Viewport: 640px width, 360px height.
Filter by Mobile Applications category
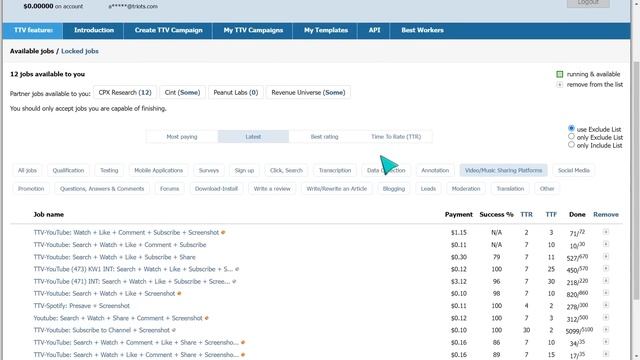158,170
